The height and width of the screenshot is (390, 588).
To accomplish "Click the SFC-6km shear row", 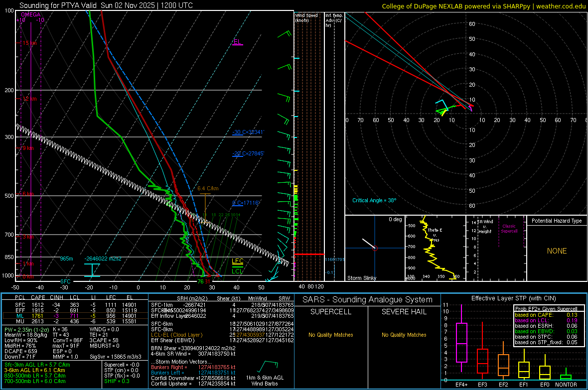I will 222,324.
